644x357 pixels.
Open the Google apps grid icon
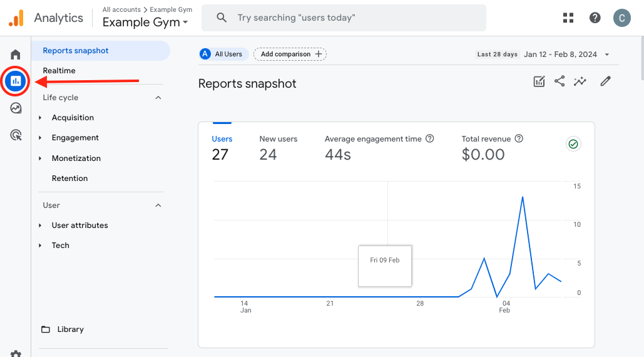tap(568, 18)
